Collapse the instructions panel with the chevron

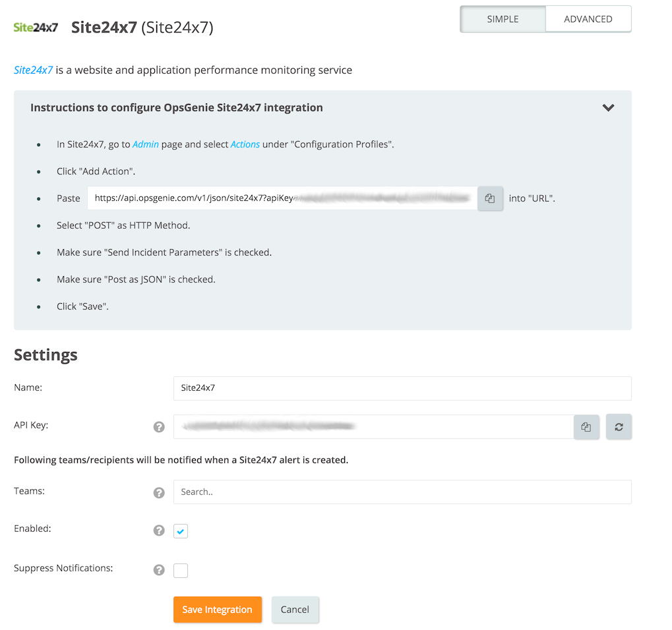(x=608, y=107)
